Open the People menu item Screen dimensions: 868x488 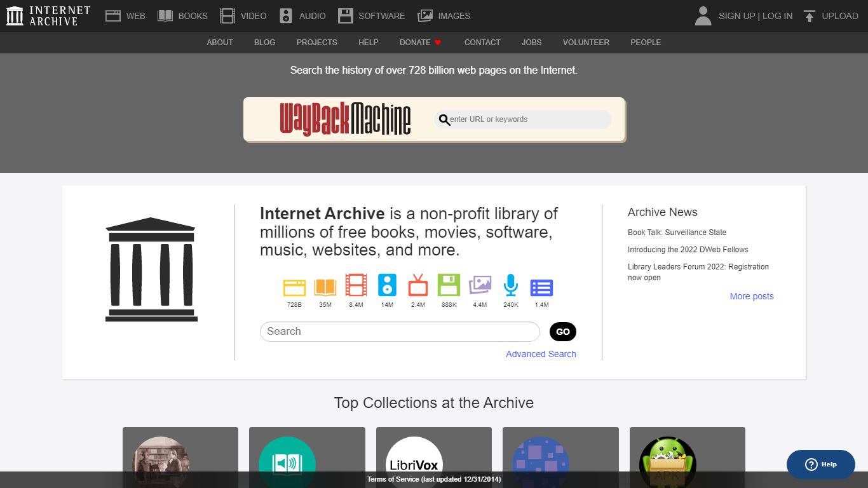(646, 43)
